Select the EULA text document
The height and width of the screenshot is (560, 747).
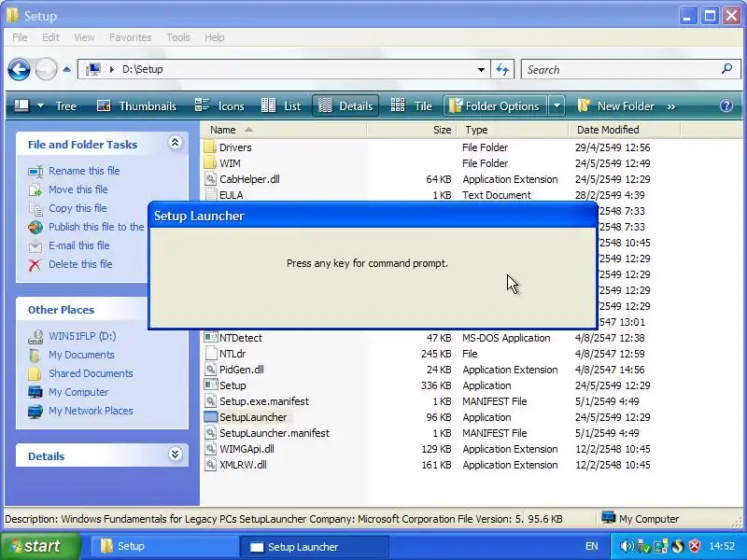point(231,195)
